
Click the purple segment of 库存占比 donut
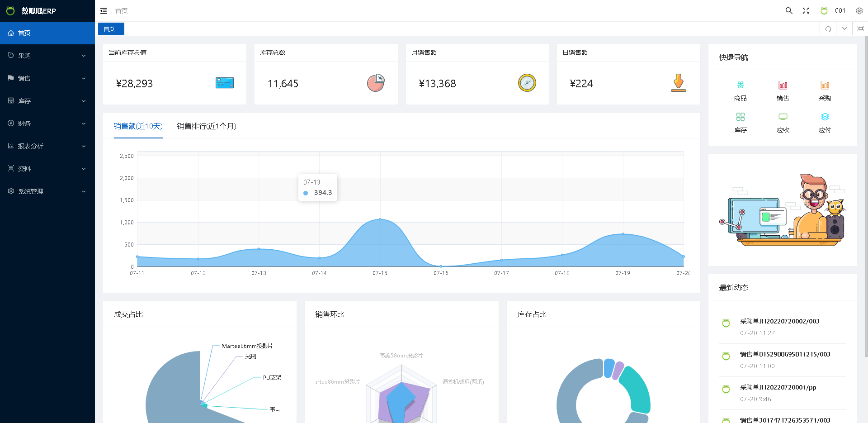pos(618,370)
